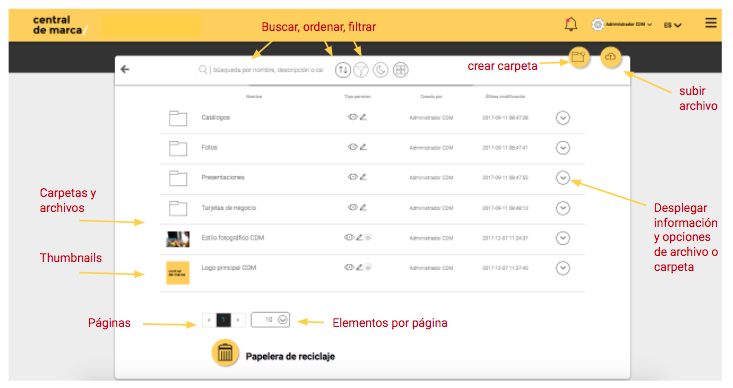Image resolution: width=733 pixels, height=388 pixels.
Task: Expand the Catálogos row options chevron
Action: pyautogui.click(x=563, y=118)
